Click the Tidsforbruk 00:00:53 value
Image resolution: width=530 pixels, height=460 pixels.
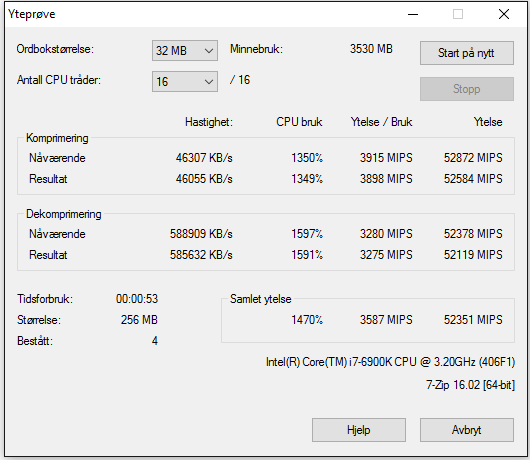(137, 299)
